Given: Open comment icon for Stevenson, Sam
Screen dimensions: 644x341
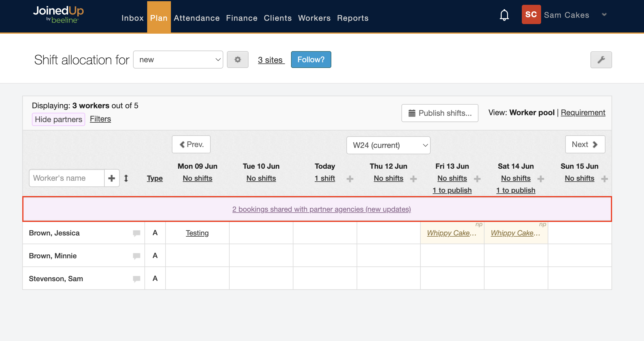Looking at the screenshot, I should coord(136,279).
